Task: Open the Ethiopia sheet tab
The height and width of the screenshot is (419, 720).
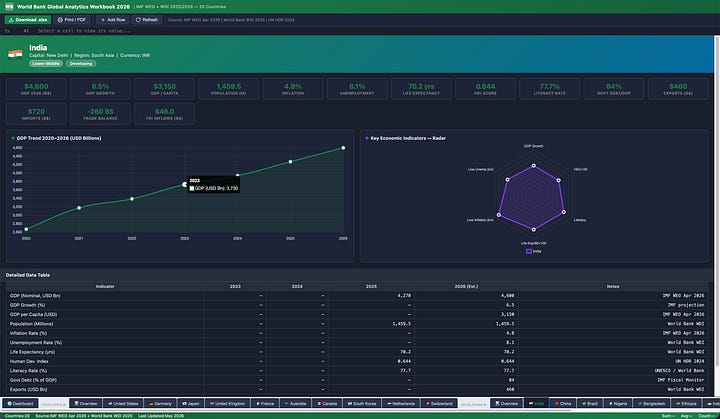Action: tap(686, 403)
